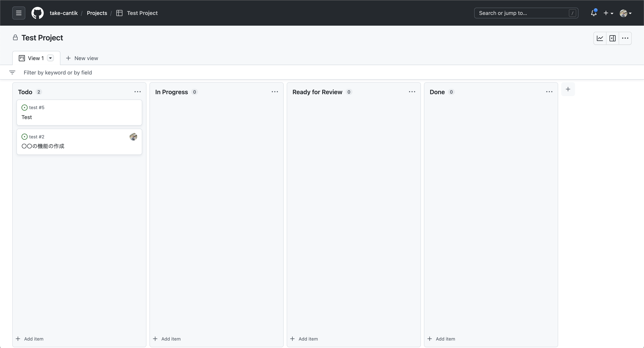Open the notifications bell
The width and height of the screenshot is (644, 348).
(x=594, y=13)
